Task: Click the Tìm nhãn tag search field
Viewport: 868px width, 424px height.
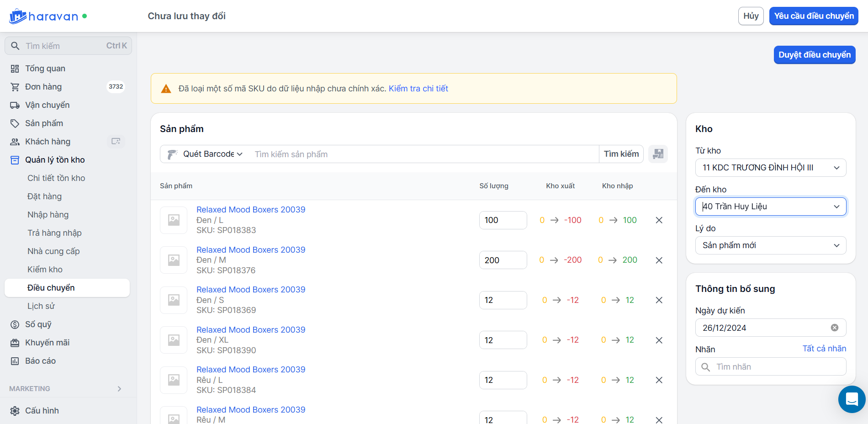Action: [x=777, y=367]
